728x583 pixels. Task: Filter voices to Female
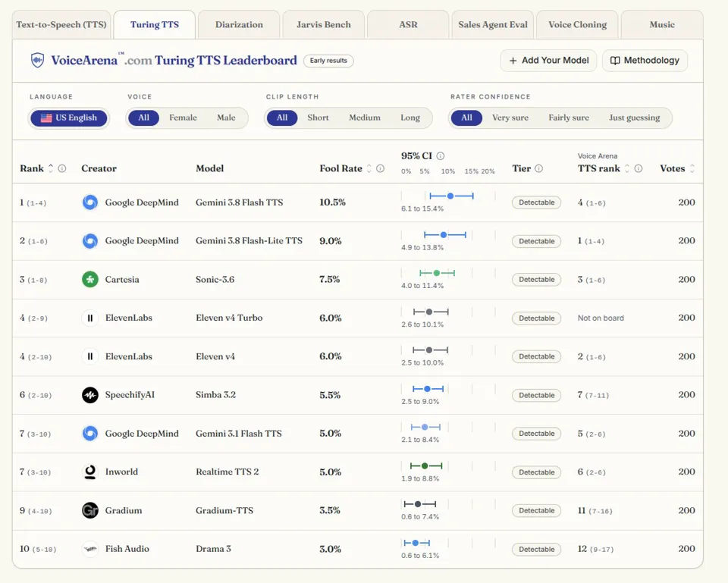[183, 118]
